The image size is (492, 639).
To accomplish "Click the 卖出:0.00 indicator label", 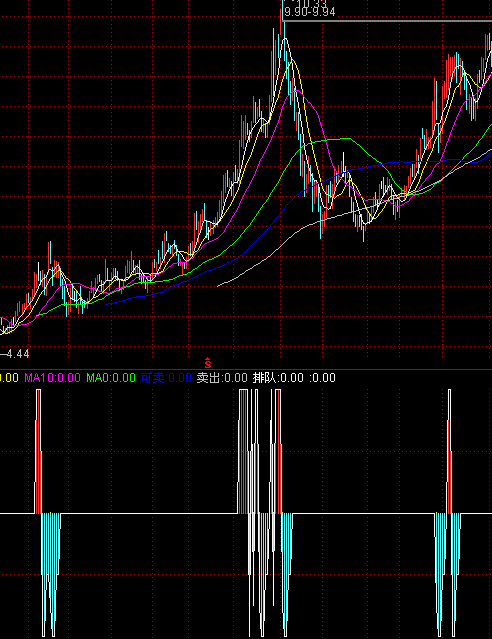I will [x=222, y=378].
